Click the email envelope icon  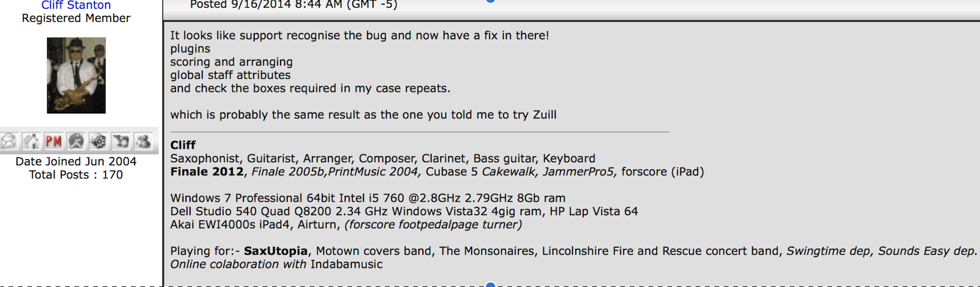(x=9, y=141)
